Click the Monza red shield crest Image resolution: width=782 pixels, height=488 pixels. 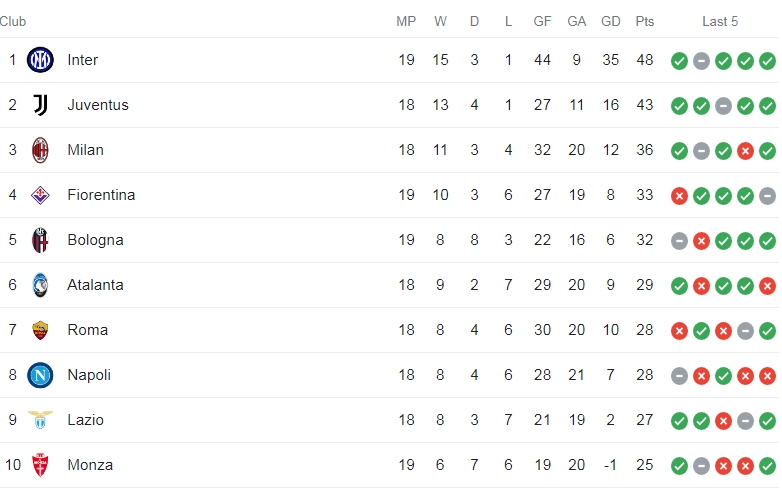click(x=40, y=465)
